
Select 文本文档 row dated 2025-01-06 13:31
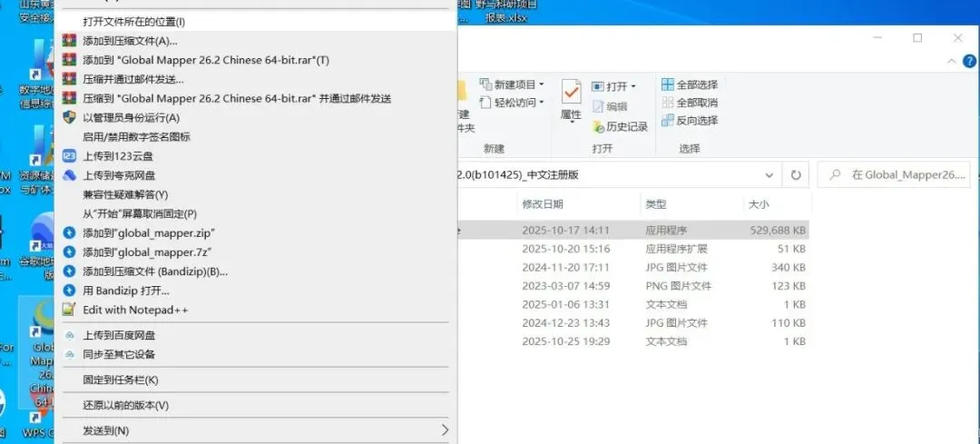(x=633, y=304)
